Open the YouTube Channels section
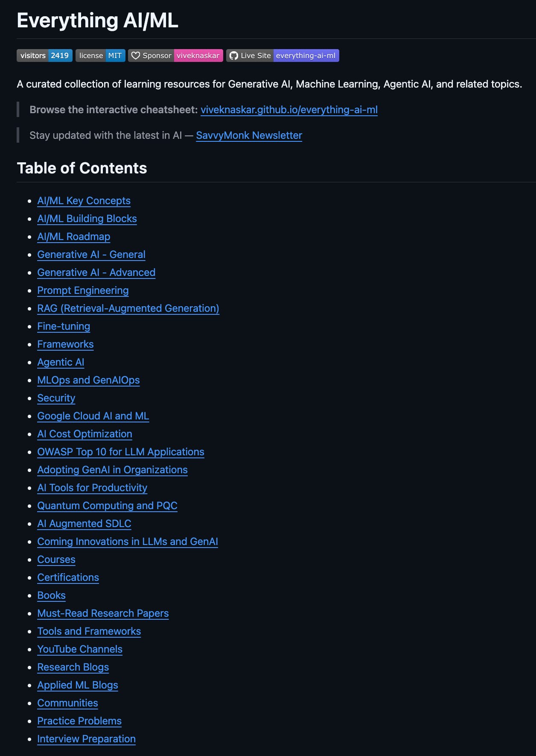This screenshot has height=756, width=536. tap(80, 649)
